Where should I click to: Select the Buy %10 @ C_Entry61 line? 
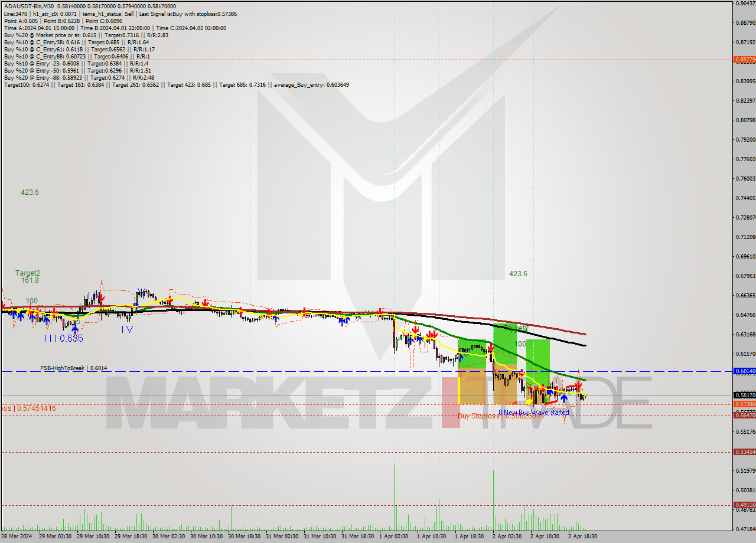coord(79,49)
